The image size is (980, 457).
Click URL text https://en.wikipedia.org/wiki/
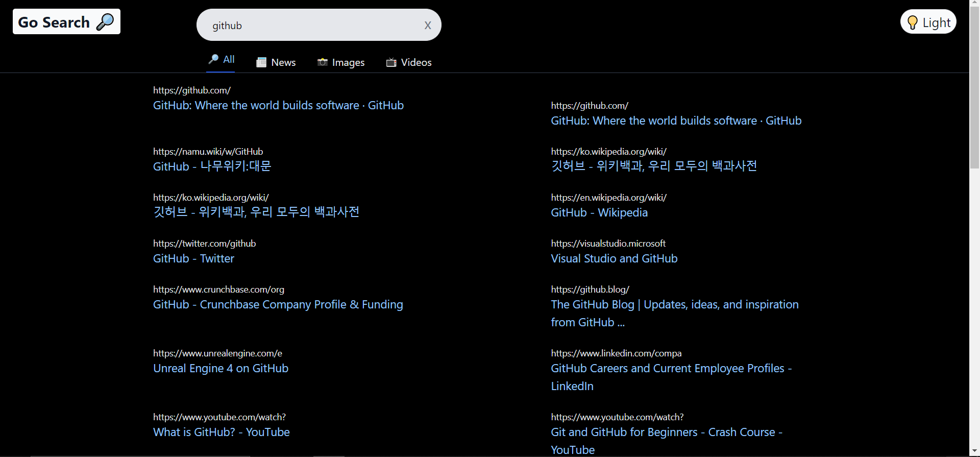(x=608, y=198)
